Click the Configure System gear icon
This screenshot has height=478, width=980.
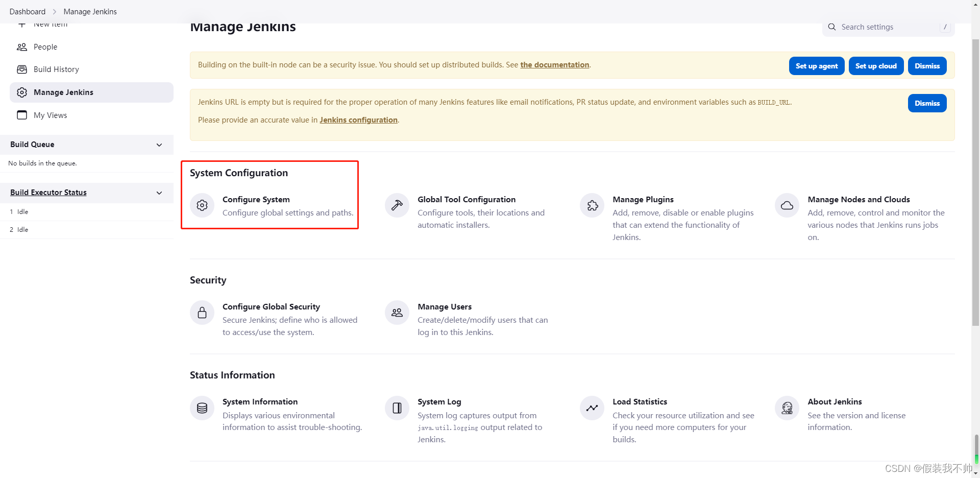click(202, 205)
